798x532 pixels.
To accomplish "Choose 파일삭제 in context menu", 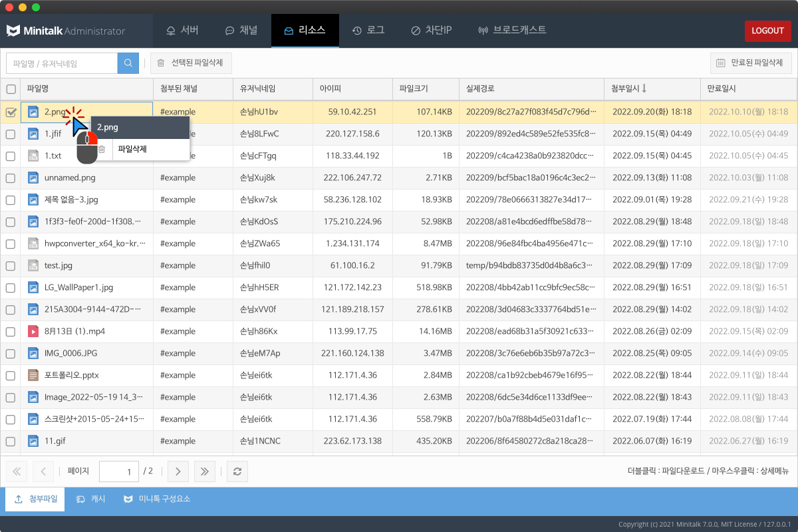I will tap(140, 149).
